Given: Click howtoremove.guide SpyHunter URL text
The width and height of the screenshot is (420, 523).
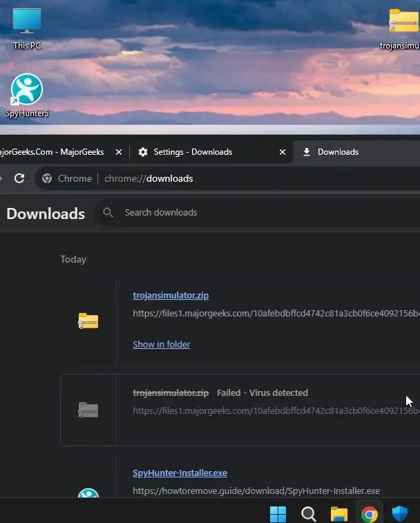Looking at the screenshot, I should [x=256, y=491].
